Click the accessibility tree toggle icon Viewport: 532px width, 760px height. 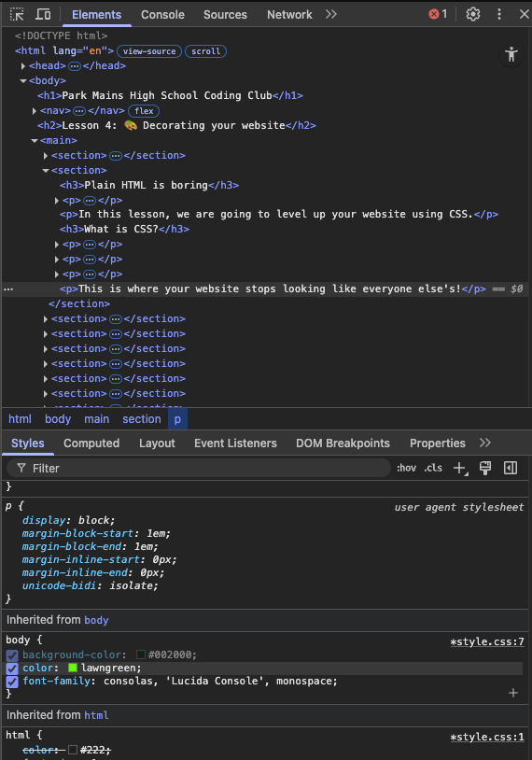tap(511, 54)
